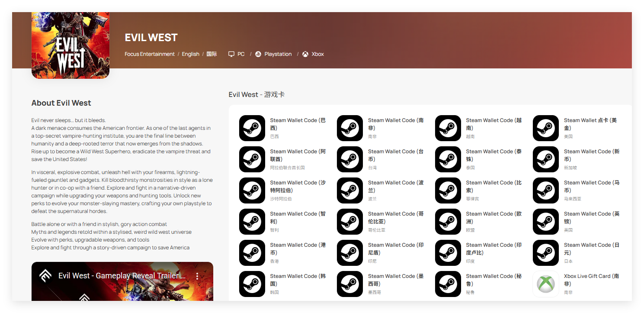This screenshot has height=313, width=644.
Task: Click the 国际 region link
Action: point(211,54)
